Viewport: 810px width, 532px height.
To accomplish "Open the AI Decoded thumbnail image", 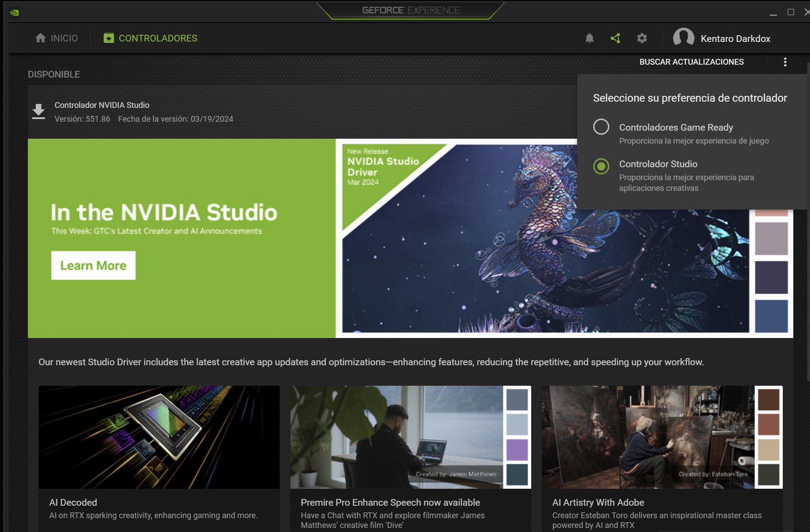I will tap(159, 437).
